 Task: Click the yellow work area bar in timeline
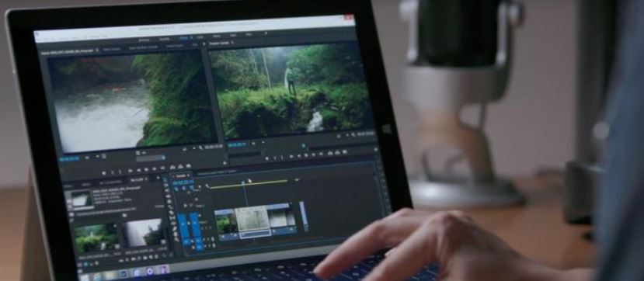249,184
